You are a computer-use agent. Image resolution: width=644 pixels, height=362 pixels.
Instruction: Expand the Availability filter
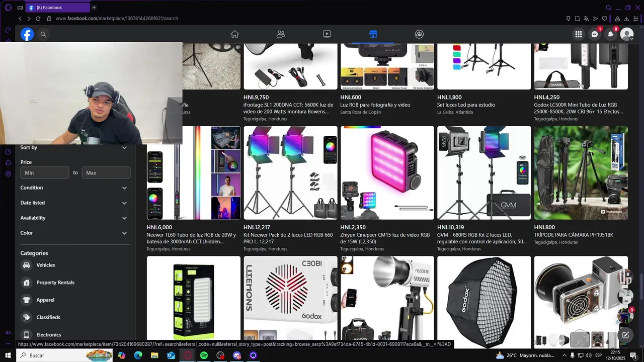coord(74,218)
